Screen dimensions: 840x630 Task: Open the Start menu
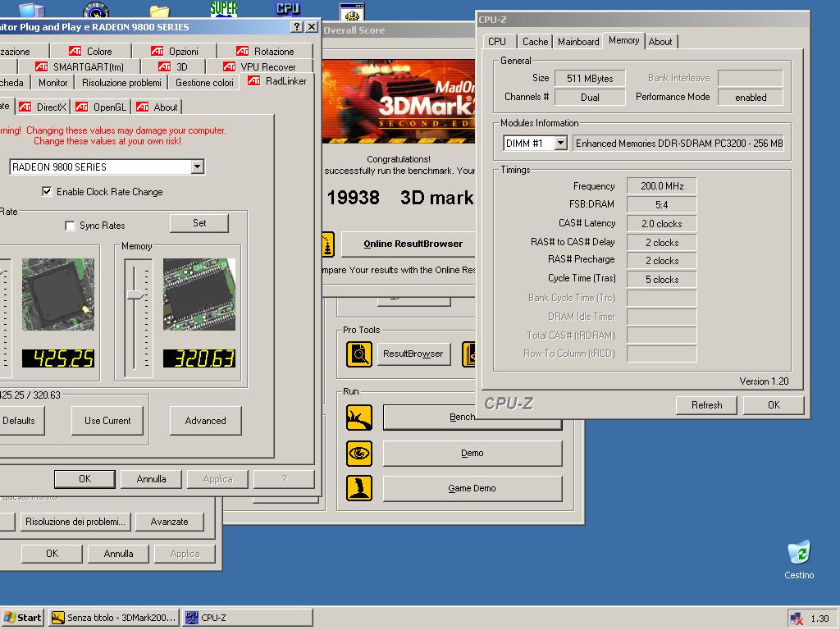point(23,618)
